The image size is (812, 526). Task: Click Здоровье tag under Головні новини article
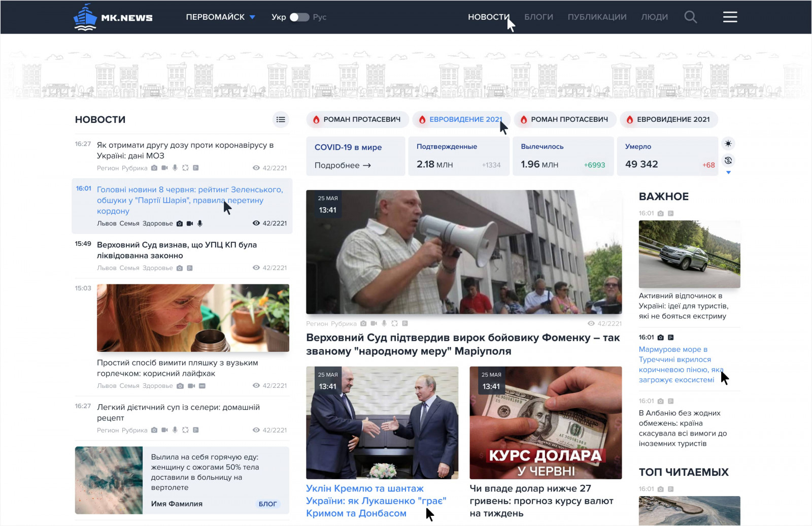click(x=158, y=223)
